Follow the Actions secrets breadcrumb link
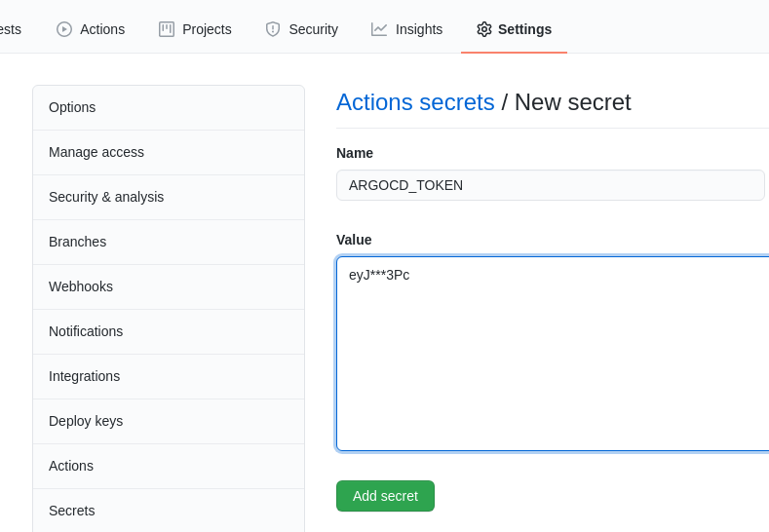This screenshot has width=769, height=532. 415,102
